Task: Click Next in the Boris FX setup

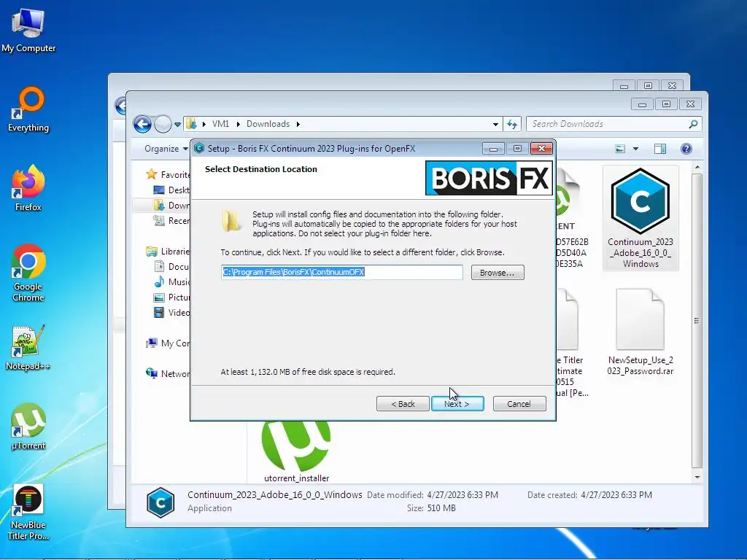Action: 457,404
